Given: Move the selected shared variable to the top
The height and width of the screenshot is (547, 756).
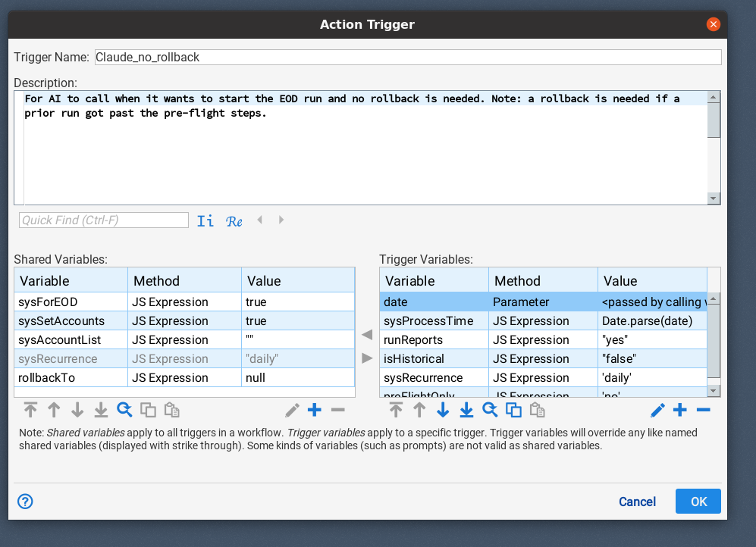Looking at the screenshot, I should [x=30, y=410].
